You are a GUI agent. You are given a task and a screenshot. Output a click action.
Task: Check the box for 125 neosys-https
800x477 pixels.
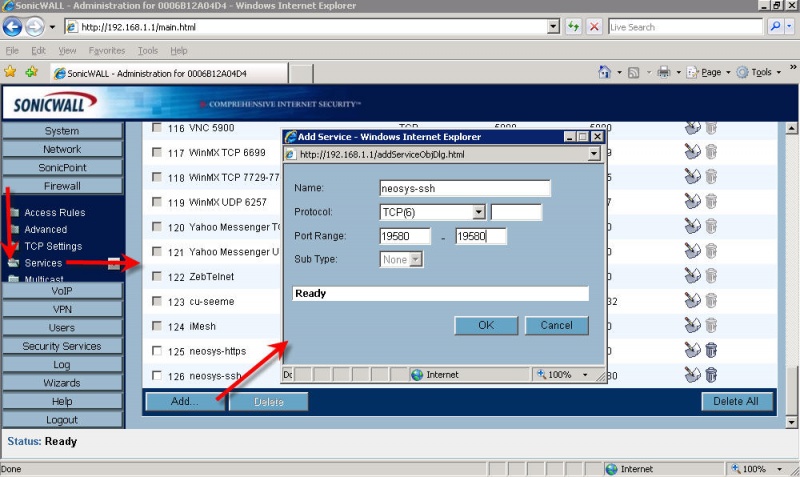tap(157, 351)
